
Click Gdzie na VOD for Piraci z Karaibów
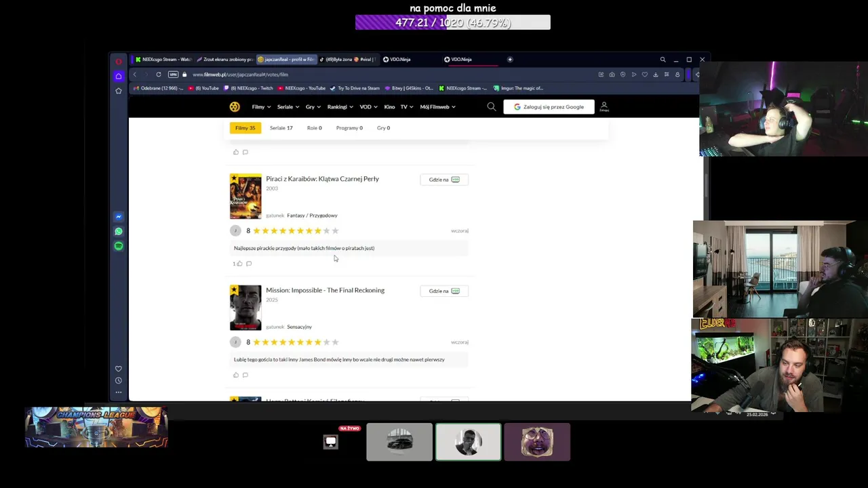pyautogui.click(x=444, y=180)
